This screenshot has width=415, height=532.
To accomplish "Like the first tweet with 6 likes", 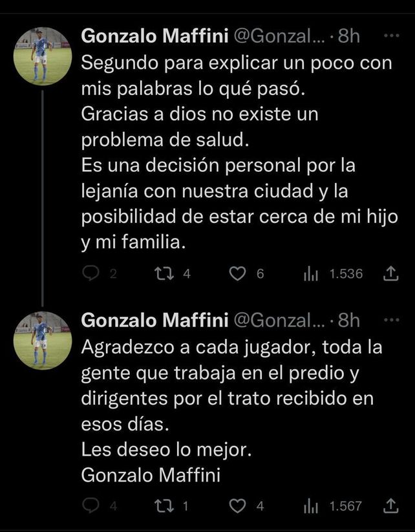I will (x=239, y=274).
